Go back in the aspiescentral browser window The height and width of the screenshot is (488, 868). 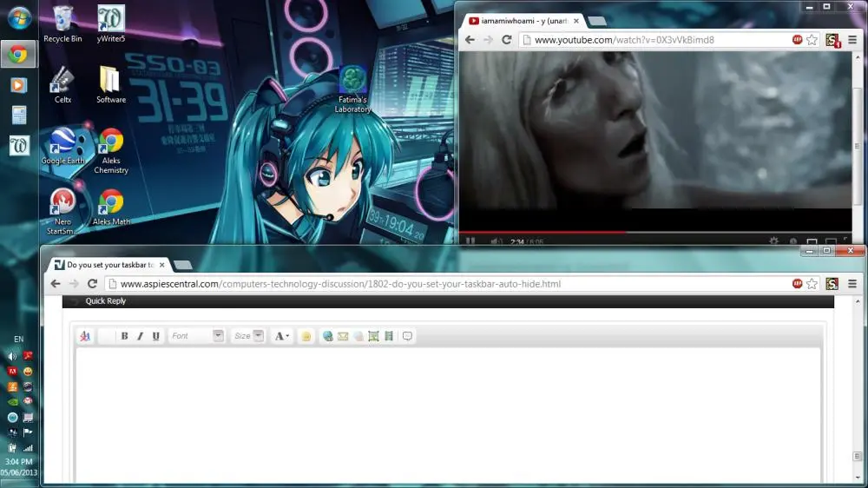[56, 284]
